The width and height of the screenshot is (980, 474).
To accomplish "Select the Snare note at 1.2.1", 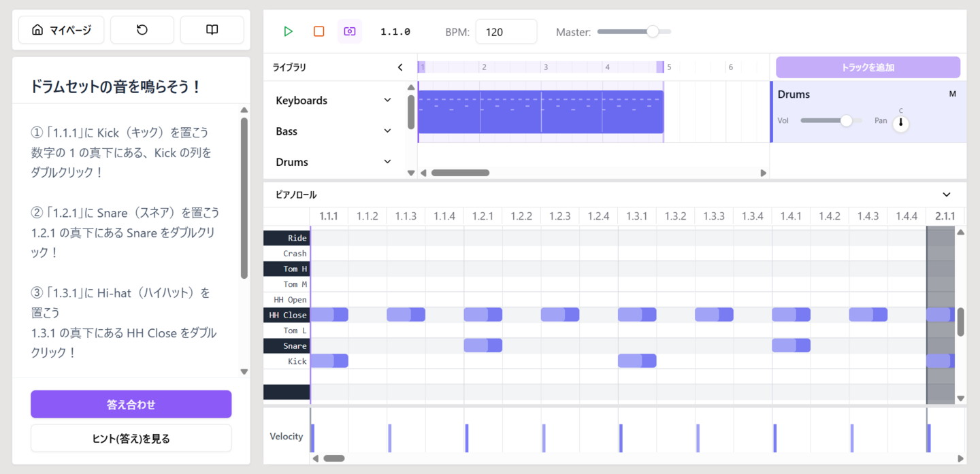I will click(483, 345).
